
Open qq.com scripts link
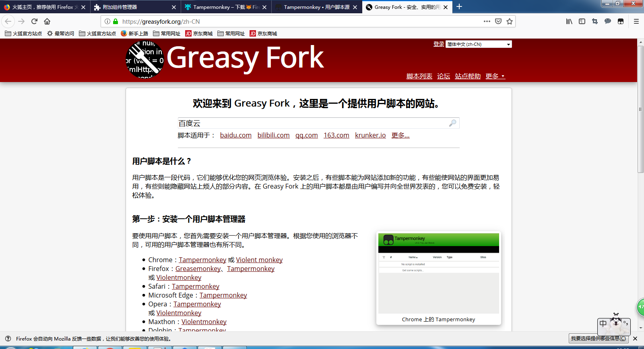coord(307,135)
